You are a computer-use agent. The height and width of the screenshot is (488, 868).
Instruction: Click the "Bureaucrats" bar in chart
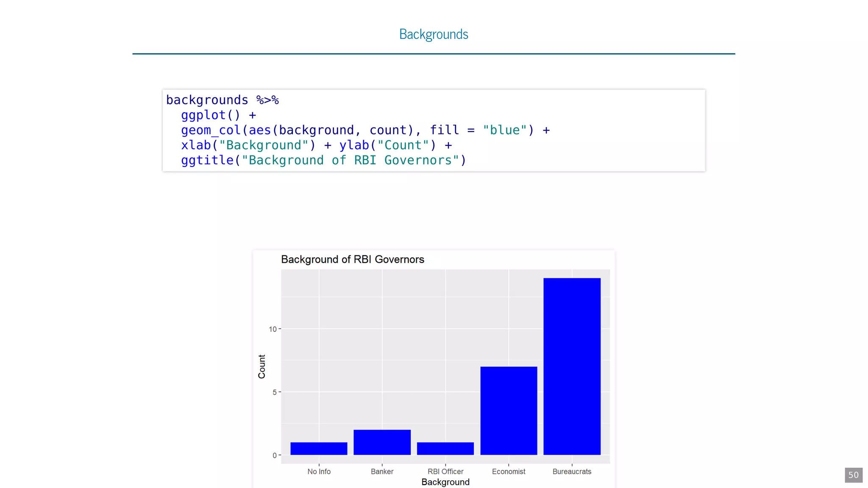point(572,366)
